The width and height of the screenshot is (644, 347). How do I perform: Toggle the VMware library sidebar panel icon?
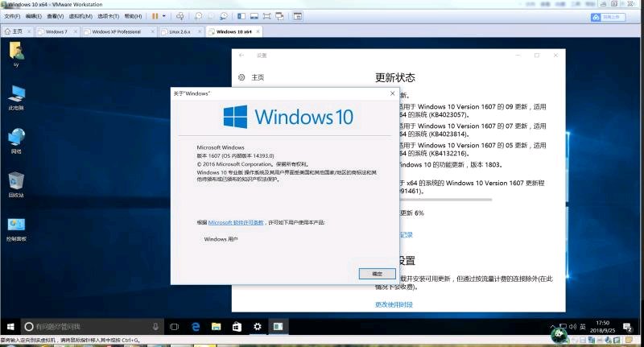(242, 16)
